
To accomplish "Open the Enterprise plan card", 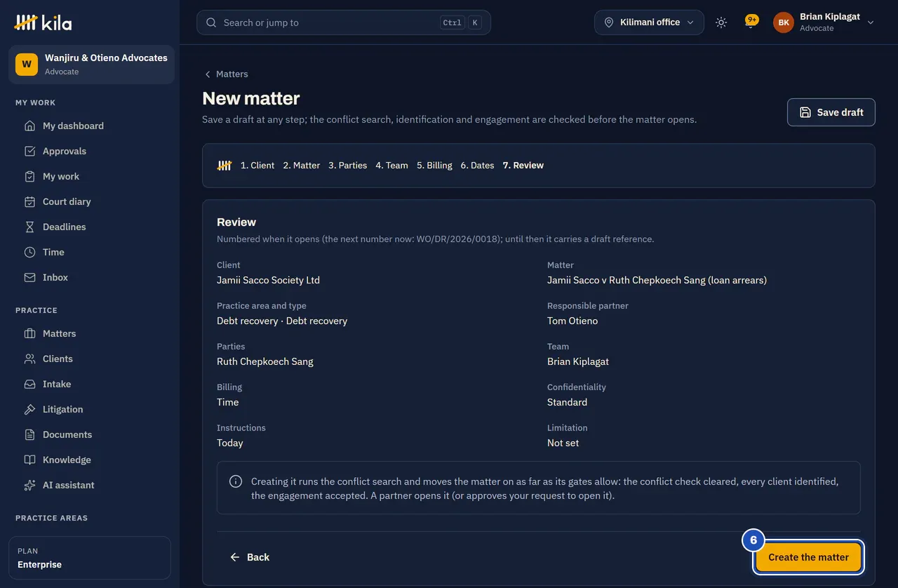I will [x=90, y=558].
